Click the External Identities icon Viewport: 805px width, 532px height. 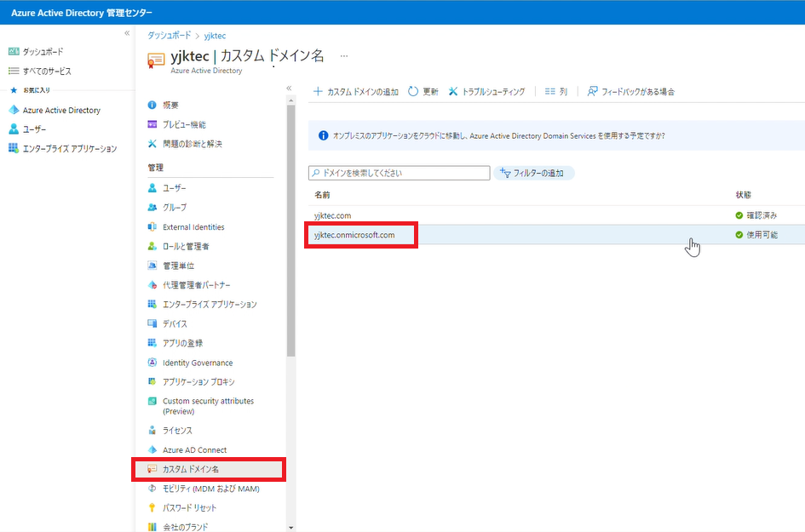click(x=152, y=226)
